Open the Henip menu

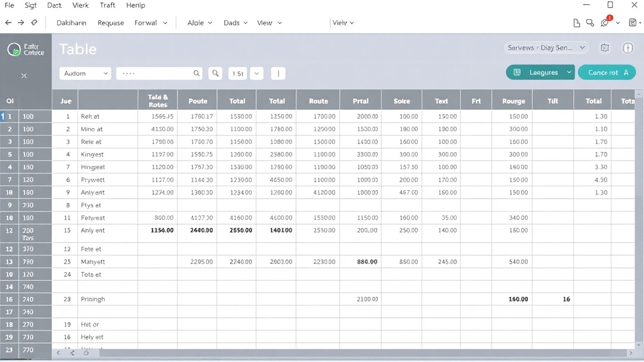coord(136,5)
